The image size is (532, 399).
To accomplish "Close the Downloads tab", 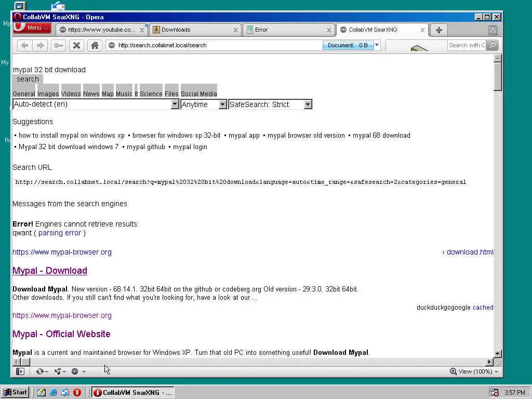I will coord(235,30).
